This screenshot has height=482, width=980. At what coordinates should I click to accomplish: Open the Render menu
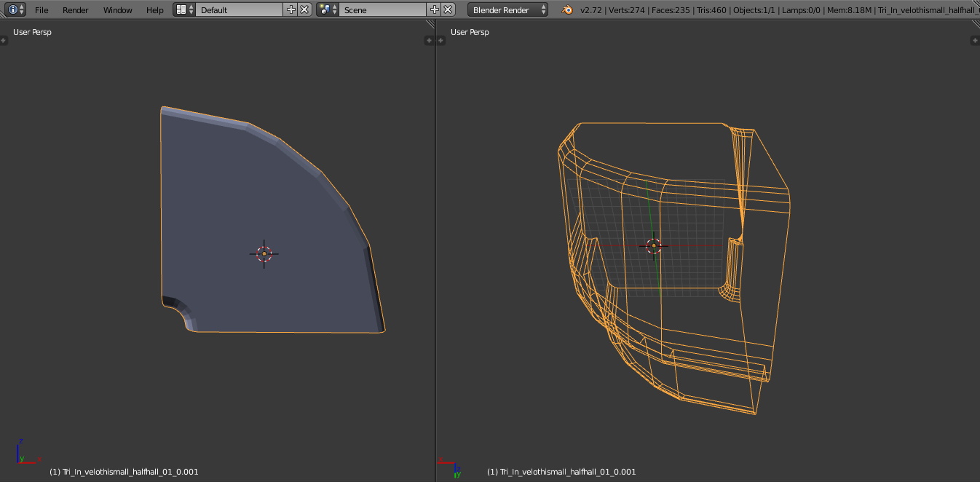point(75,10)
